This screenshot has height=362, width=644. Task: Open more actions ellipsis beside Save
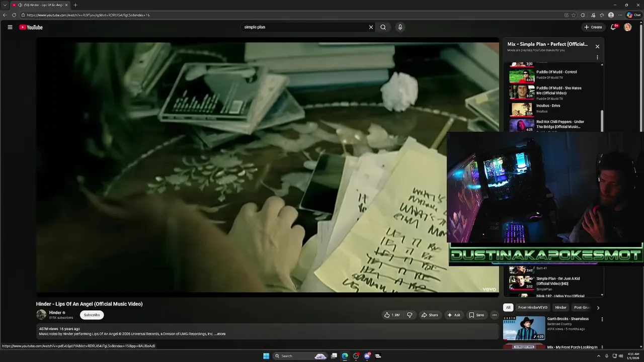pyautogui.click(x=494, y=315)
